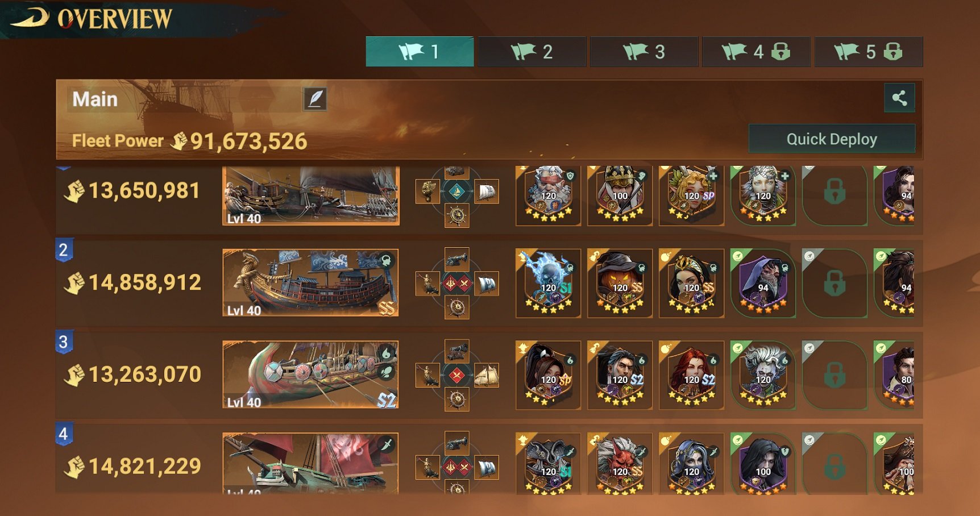Select locked fleet flag tab 4
Image resolution: width=980 pixels, height=516 pixels.
click(756, 52)
